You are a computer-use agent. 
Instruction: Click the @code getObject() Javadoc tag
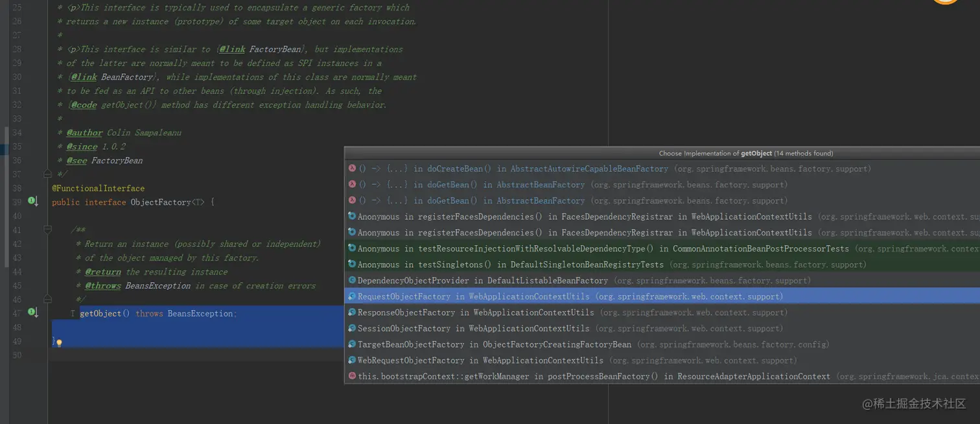pos(113,105)
